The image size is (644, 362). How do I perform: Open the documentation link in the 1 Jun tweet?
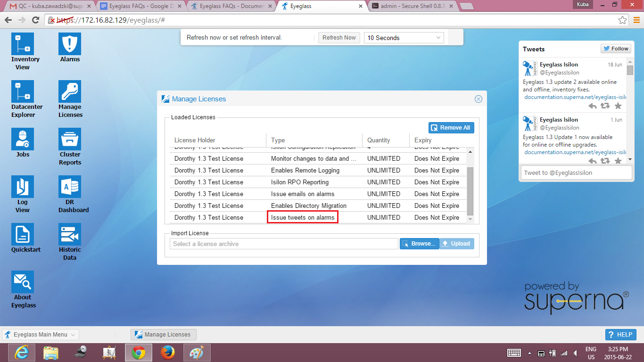point(575,152)
